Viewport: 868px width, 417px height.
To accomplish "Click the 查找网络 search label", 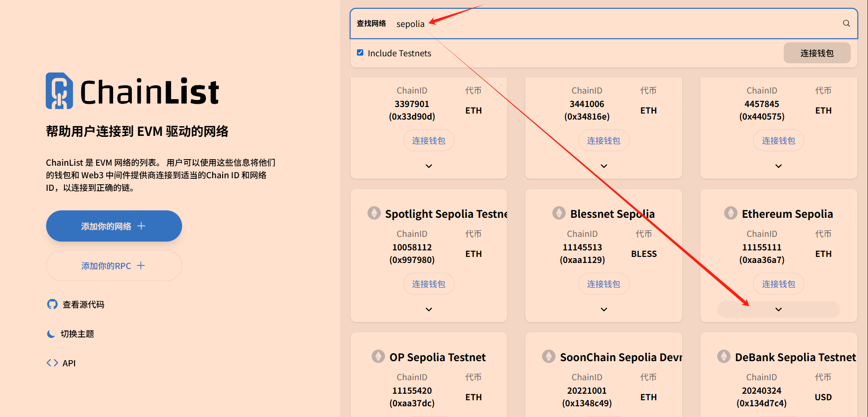I will (x=371, y=23).
